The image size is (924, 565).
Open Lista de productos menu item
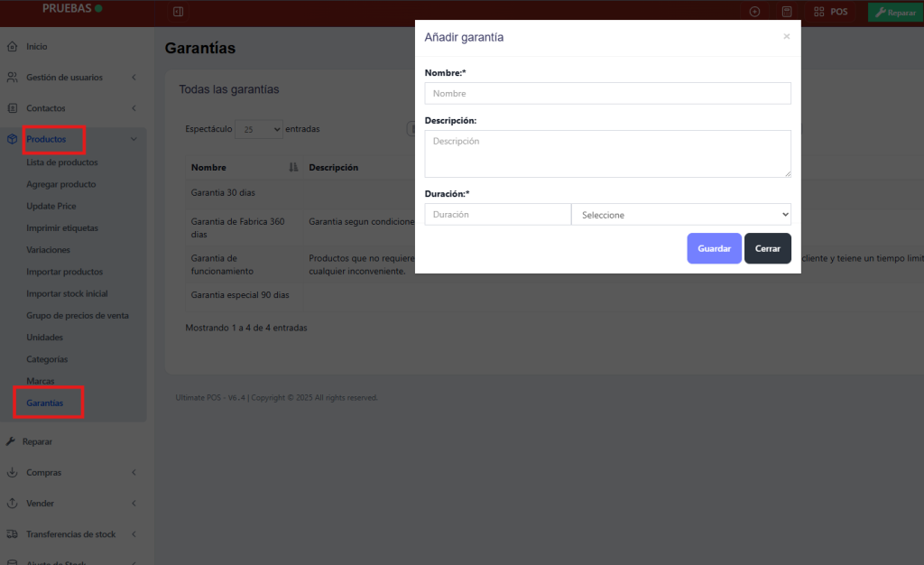tap(62, 162)
